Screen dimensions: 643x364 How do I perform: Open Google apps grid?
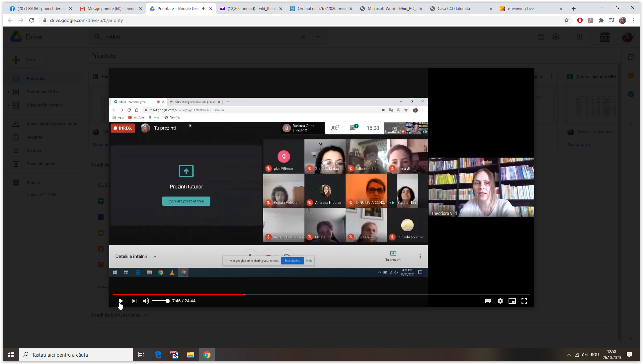coord(580,37)
